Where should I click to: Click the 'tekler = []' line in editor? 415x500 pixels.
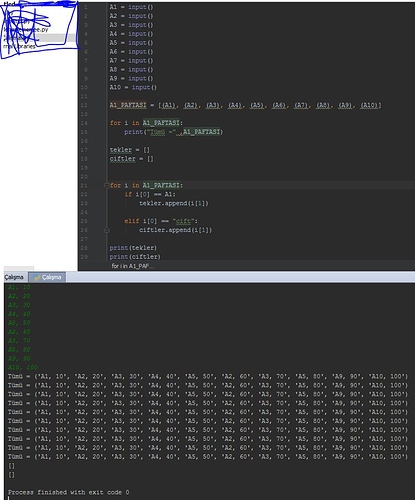(130, 150)
